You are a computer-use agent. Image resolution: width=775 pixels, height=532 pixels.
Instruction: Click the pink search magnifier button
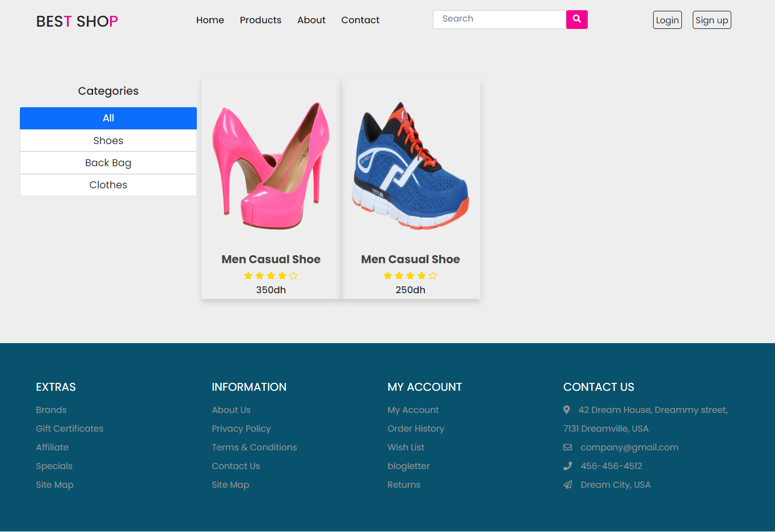pyautogui.click(x=576, y=19)
